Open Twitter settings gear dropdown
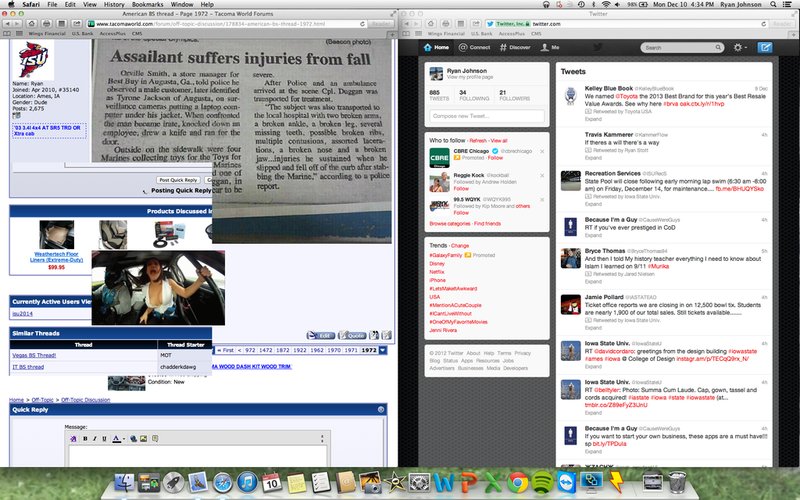The width and height of the screenshot is (800, 500). [740, 47]
